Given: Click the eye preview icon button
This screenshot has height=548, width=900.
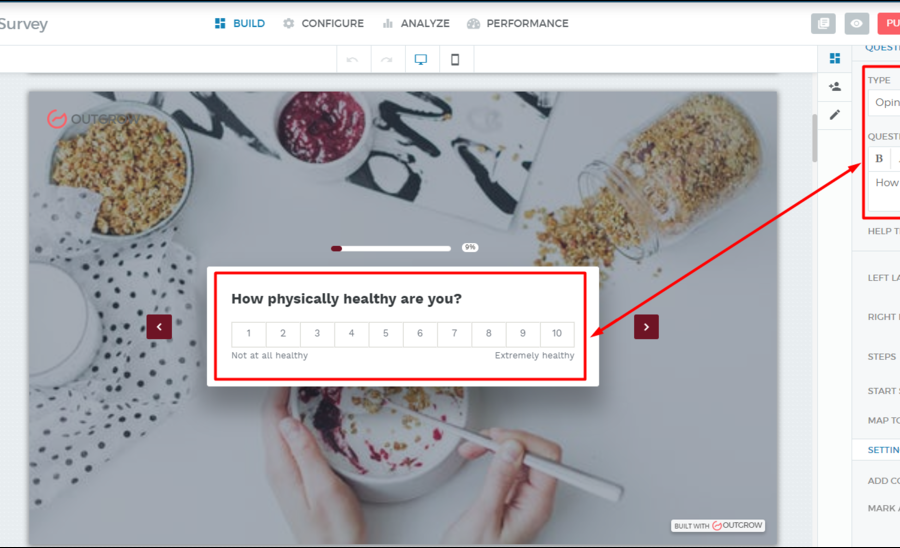Looking at the screenshot, I should [x=856, y=24].
